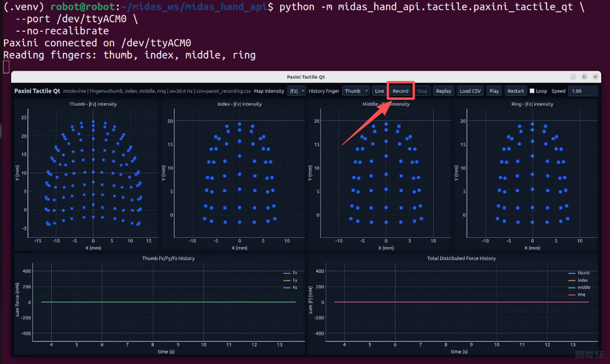Image resolution: width=610 pixels, height=364 pixels.
Task: Click the Map intensity label
Action: pyautogui.click(x=269, y=91)
